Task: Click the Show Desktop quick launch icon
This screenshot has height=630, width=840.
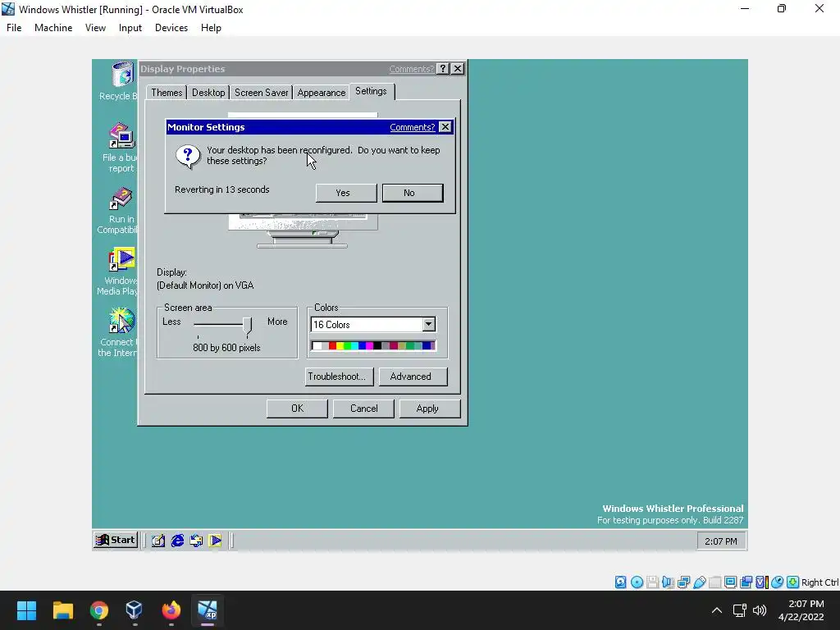Action: (158, 541)
